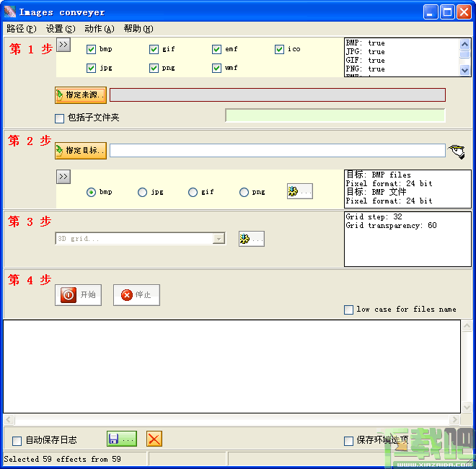Screen dimensions: 476x469
Task: Enable 保存环境选项 save options checkbox
Action: tap(348, 441)
